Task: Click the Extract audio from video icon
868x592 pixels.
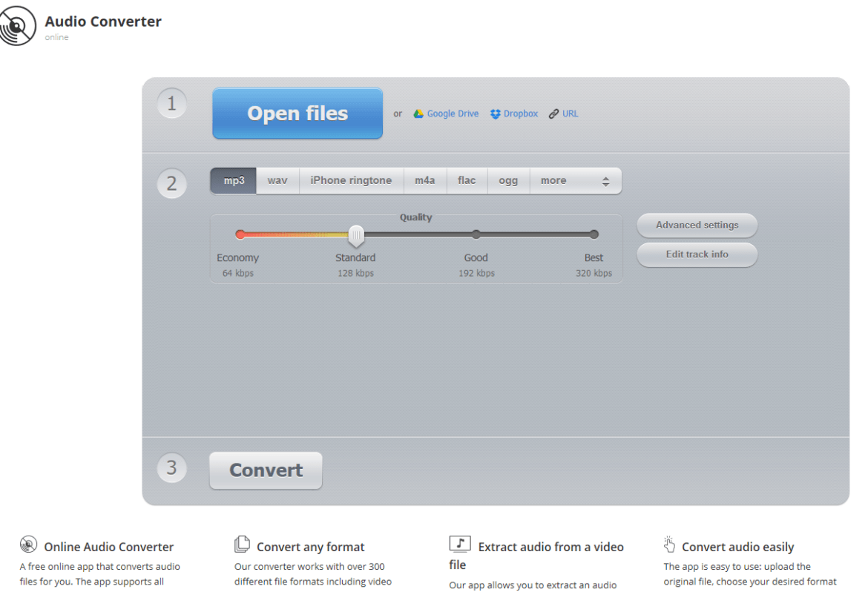Action: [460, 544]
